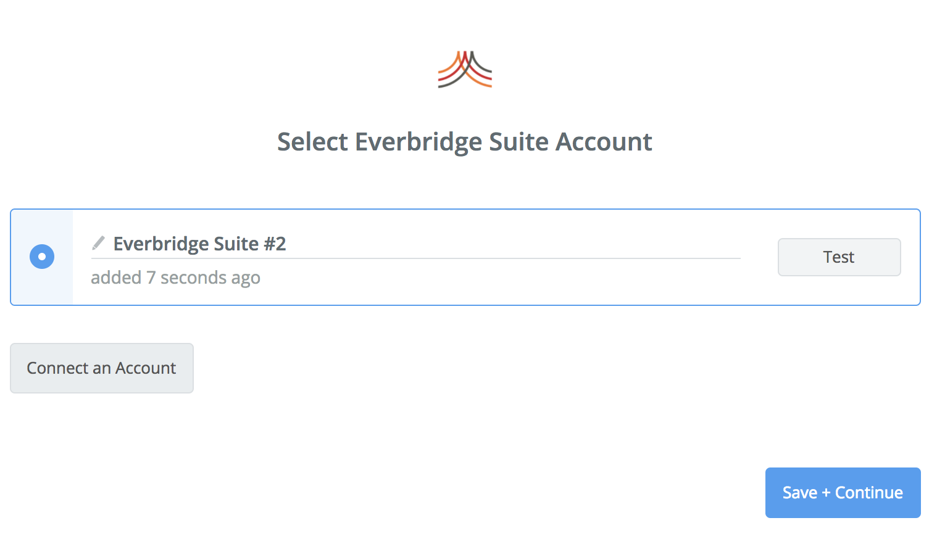937x560 pixels.
Task: Click the '#2' in the account name
Action: 275,244
